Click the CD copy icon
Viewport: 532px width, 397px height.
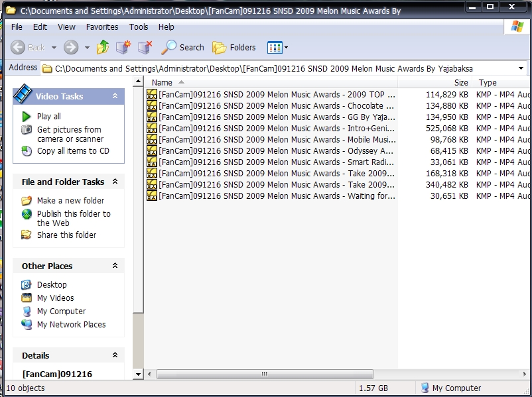click(27, 151)
